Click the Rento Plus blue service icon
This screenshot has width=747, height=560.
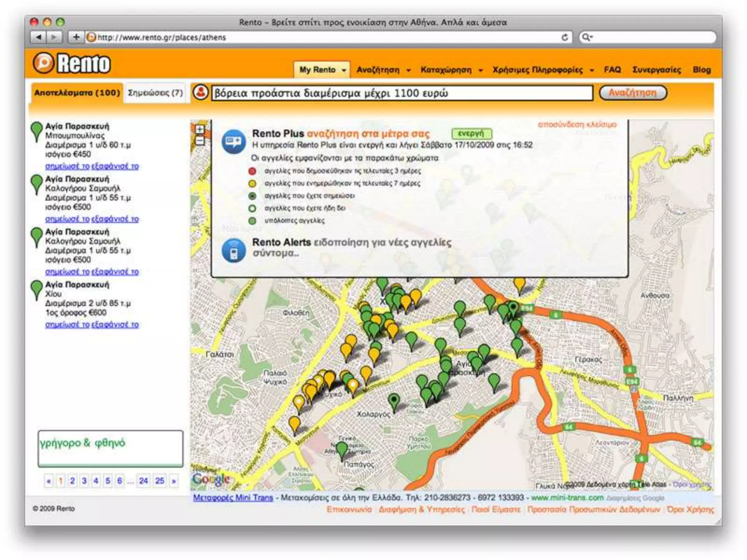[x=233, y=141]
